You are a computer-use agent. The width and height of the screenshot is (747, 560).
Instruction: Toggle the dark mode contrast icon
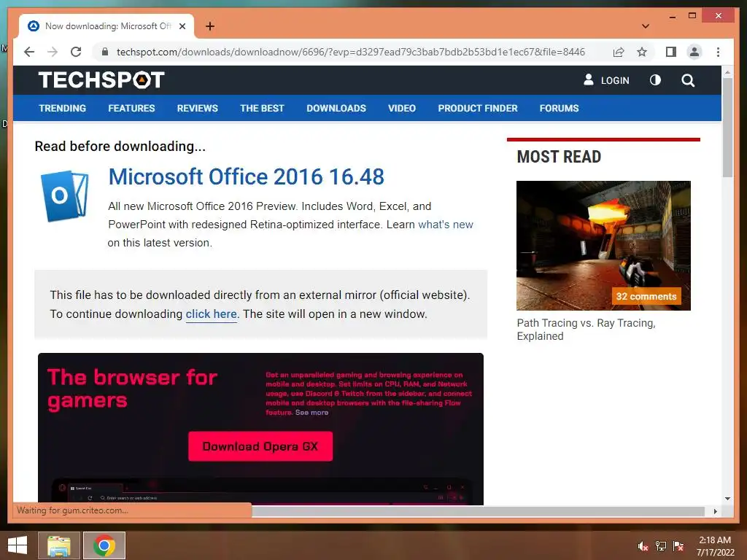point(656,80)
